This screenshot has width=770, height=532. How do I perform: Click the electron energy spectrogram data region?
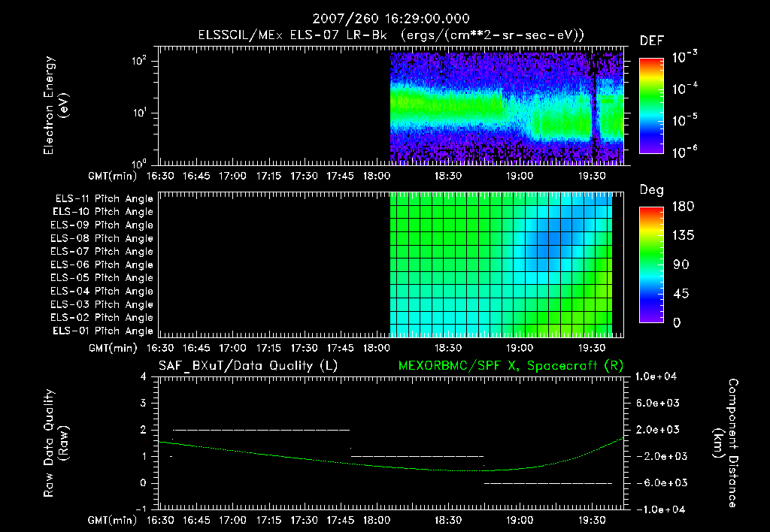click(507, 108)
